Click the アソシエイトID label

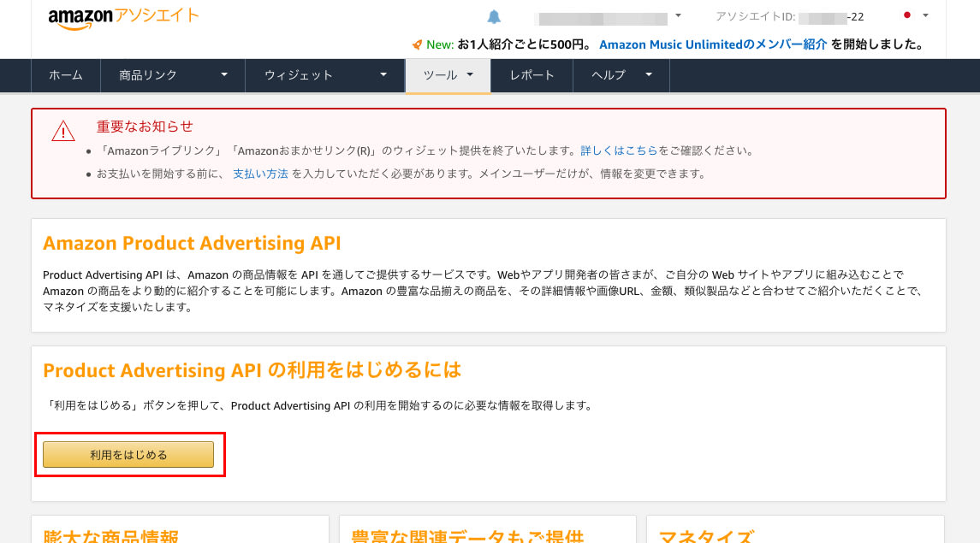(755, 17)
